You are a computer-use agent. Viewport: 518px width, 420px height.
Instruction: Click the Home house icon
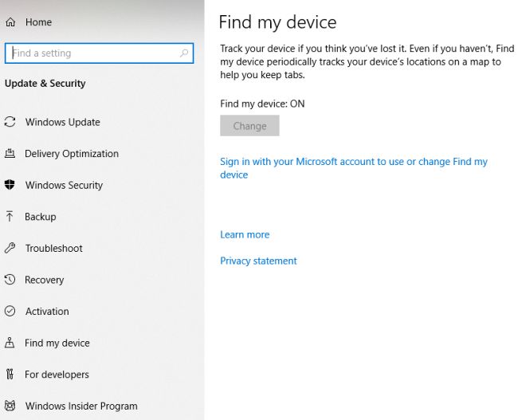(10, 22)
